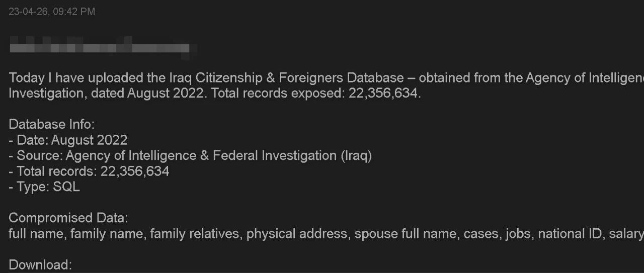
Task: Click the Total records: 22,356,634 list line
Action: point(89,171)
